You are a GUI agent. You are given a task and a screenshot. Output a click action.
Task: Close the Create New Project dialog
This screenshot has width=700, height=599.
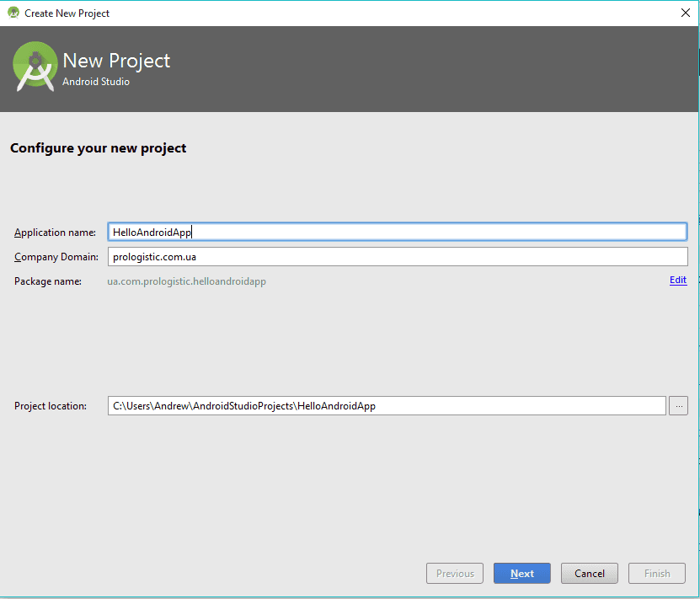coord(686,13)
